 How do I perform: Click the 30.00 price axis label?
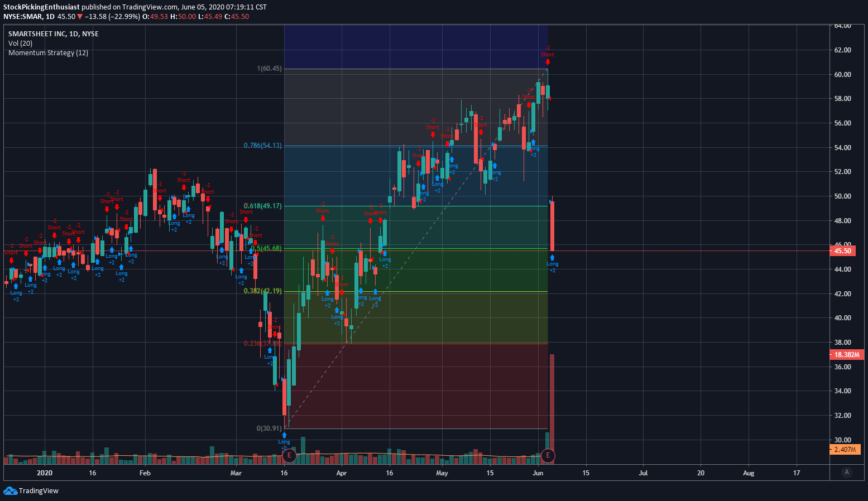(842, 440)
